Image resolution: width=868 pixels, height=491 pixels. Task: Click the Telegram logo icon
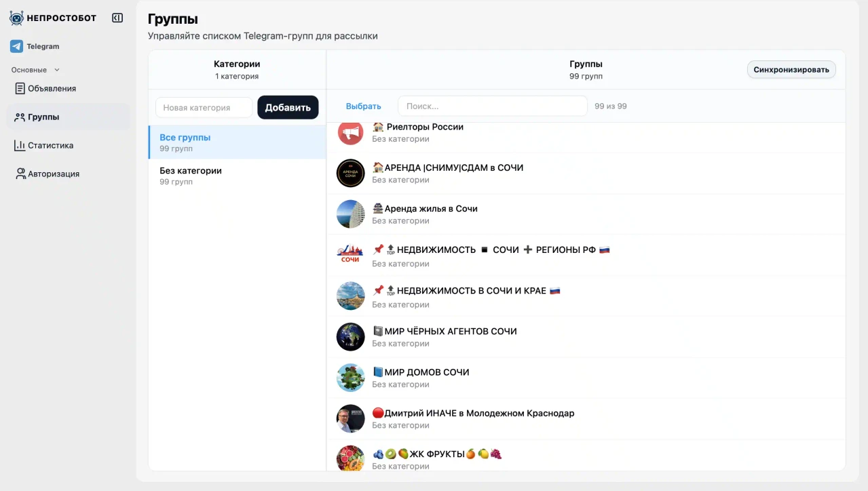pos(16,46)
